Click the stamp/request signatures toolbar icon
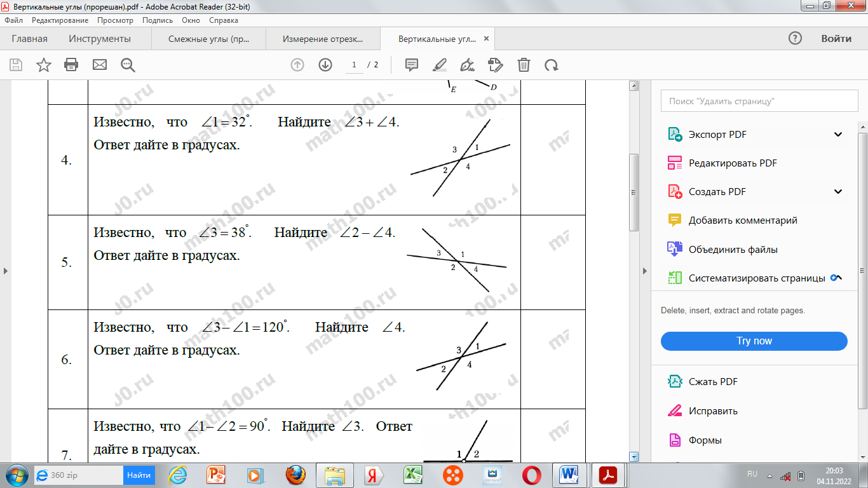Screen dimensions: 868x488 (495, 65)
